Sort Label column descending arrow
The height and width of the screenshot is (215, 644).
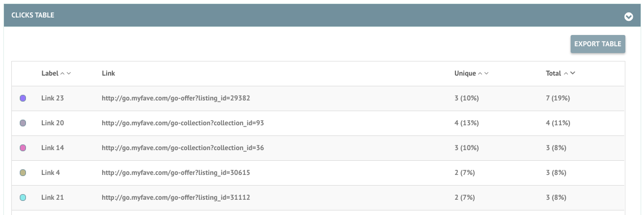click(x=69, y=73)
